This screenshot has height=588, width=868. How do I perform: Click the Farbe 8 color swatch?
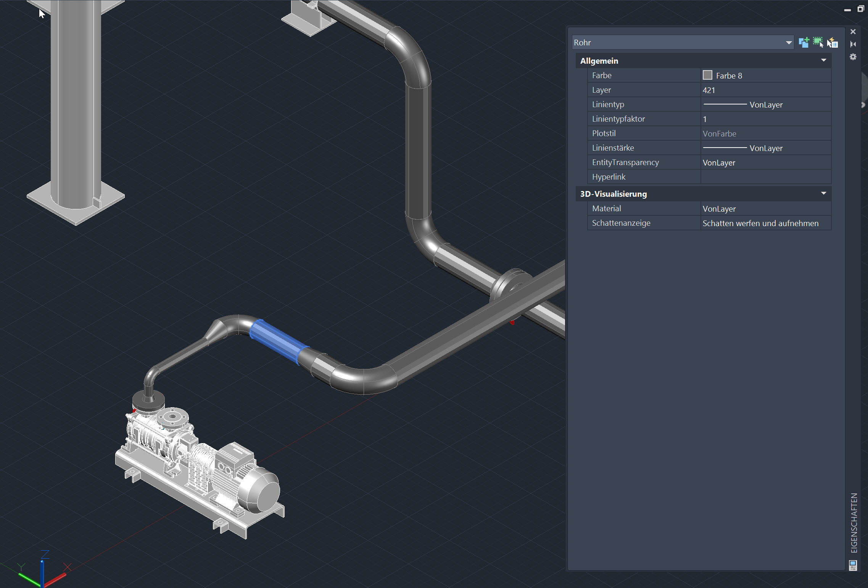click(708, 75)
